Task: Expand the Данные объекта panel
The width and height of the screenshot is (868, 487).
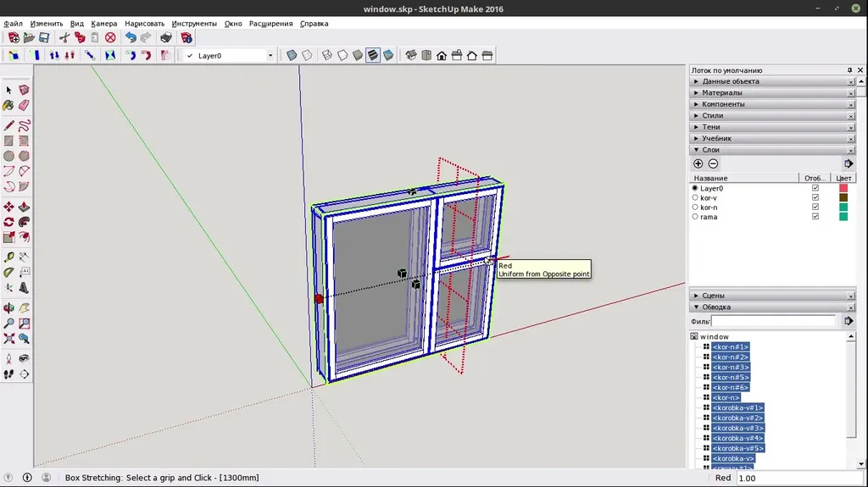Action: coord(772,81)
